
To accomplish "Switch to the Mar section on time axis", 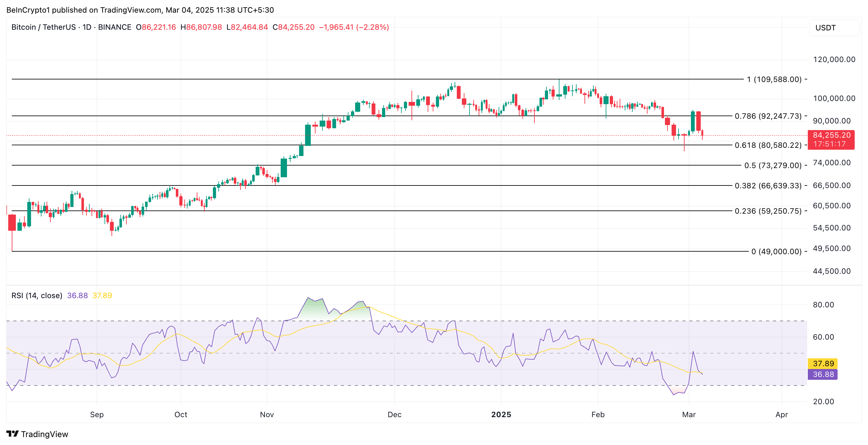I will coord(689,415).
